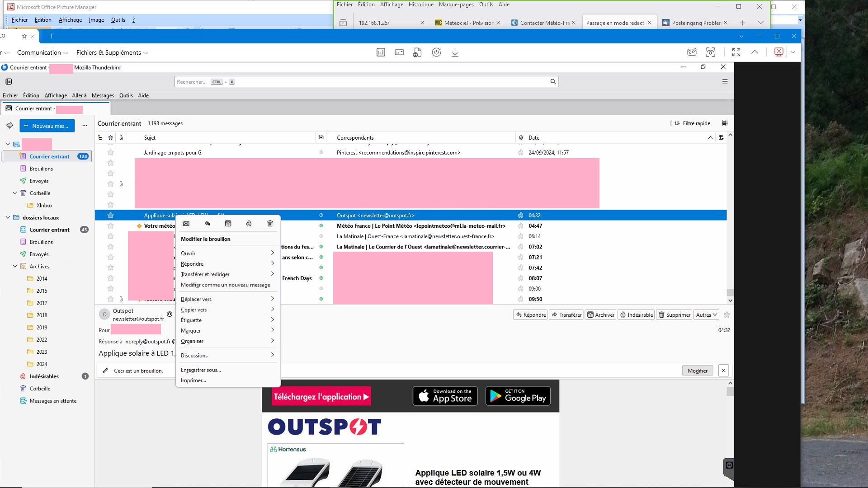The width and height of the screenshot is (868, 488).
Task: Toggle the Thunderbird spaces toolbar icon
Action: [x=9, y=82]
